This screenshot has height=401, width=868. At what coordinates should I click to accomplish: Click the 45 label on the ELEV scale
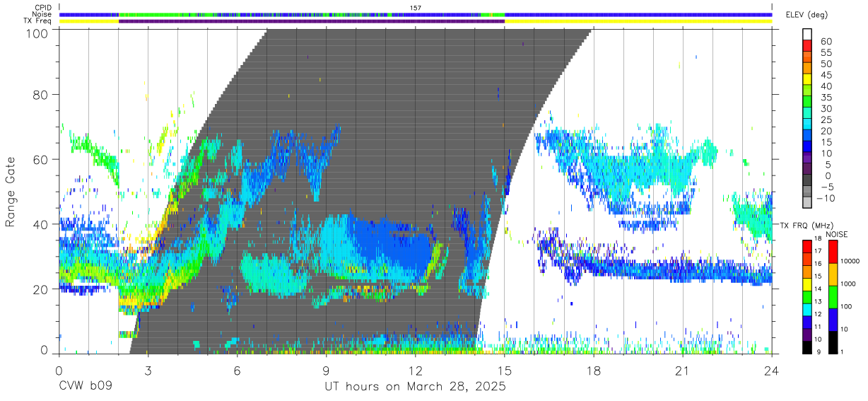[826, 75]
